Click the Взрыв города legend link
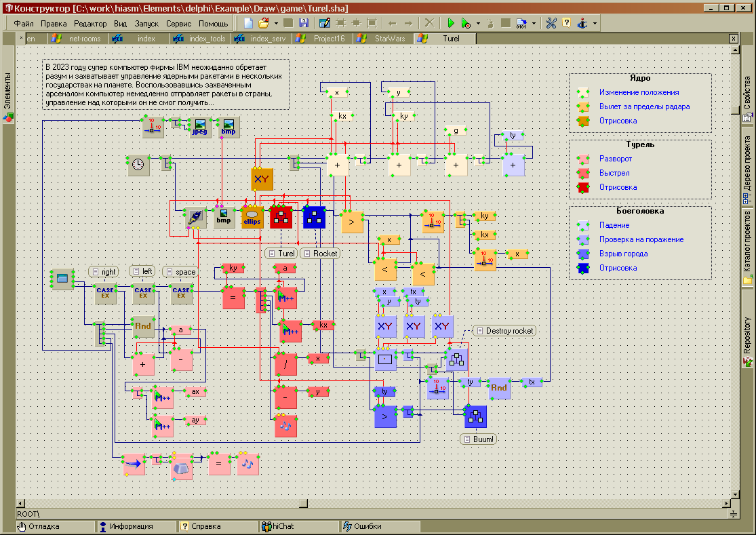 coord(623,254)
